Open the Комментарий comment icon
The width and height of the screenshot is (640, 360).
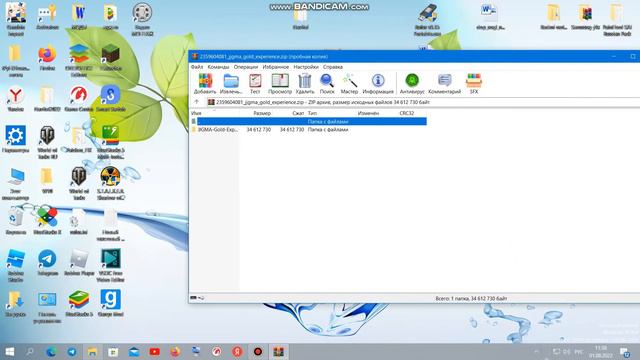click(444, 84)
